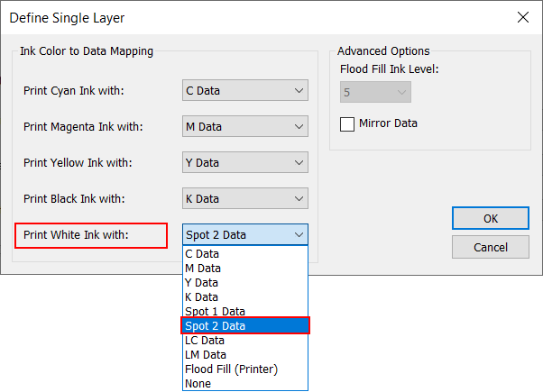Select LM Data list item
The image size is (543, 392).
[x=244, y=354]
